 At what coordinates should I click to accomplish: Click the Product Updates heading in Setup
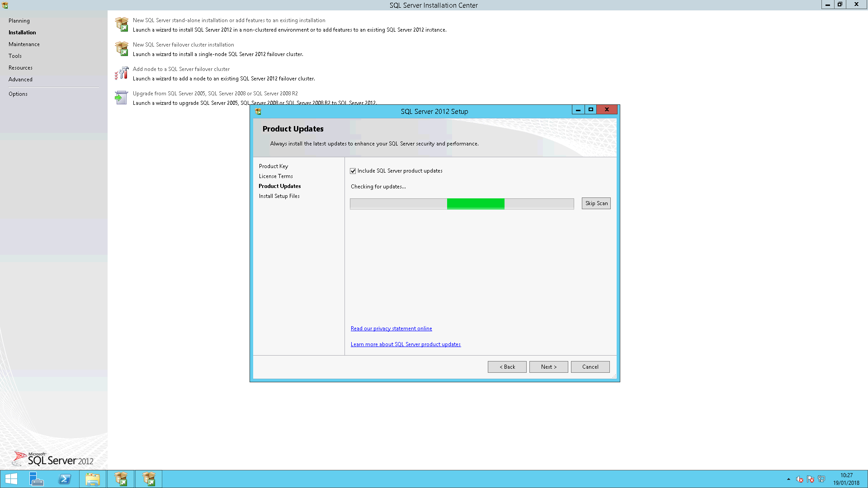tap(293, 129)
